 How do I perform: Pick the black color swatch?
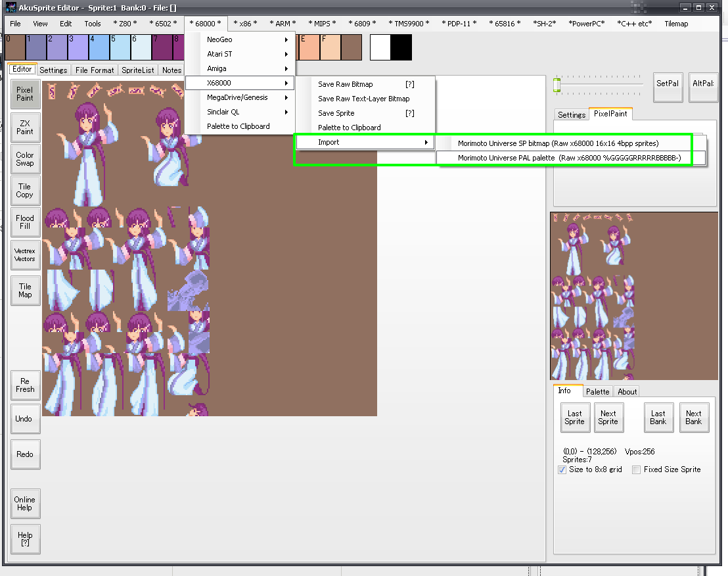401,47
